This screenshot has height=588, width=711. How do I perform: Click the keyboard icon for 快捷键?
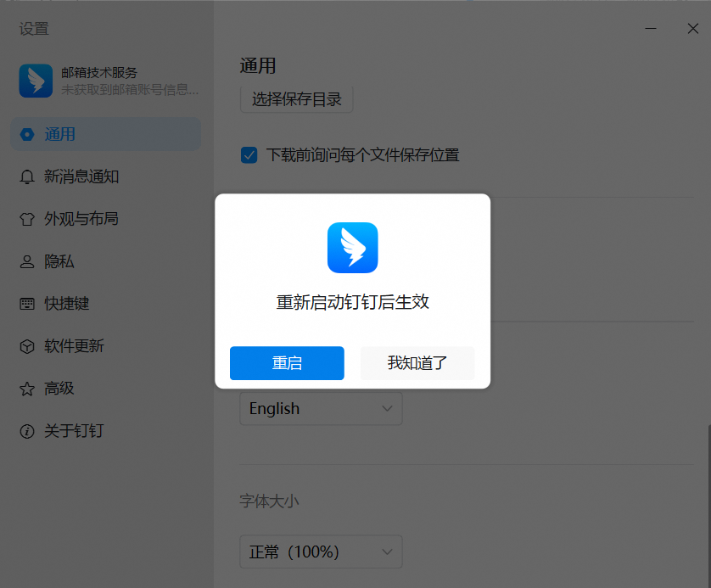pos(28,304)
